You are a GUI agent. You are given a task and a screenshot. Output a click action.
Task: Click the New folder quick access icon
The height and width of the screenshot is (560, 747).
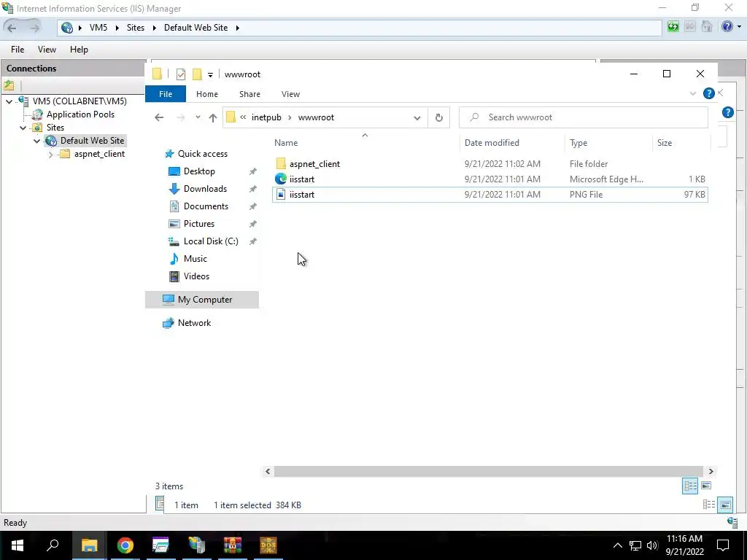197,74
